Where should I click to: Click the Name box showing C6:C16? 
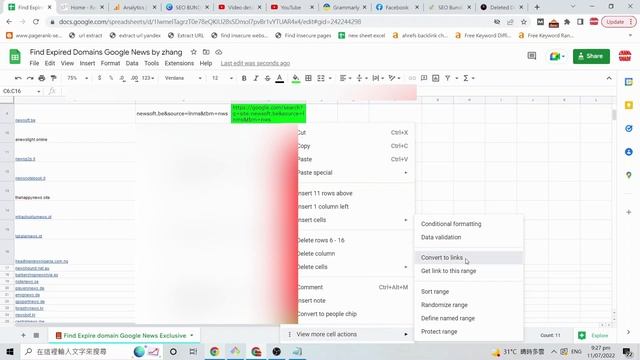(21, 91)
